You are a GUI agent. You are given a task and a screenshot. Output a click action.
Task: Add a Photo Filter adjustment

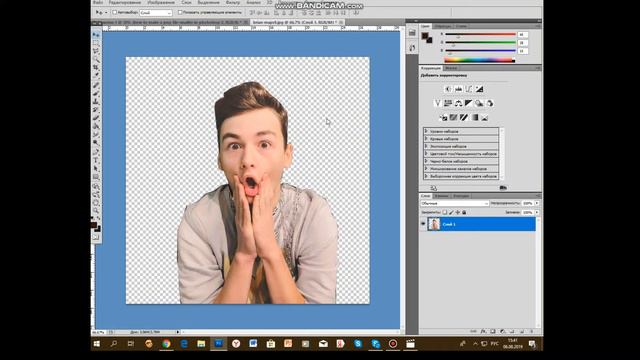479,103
